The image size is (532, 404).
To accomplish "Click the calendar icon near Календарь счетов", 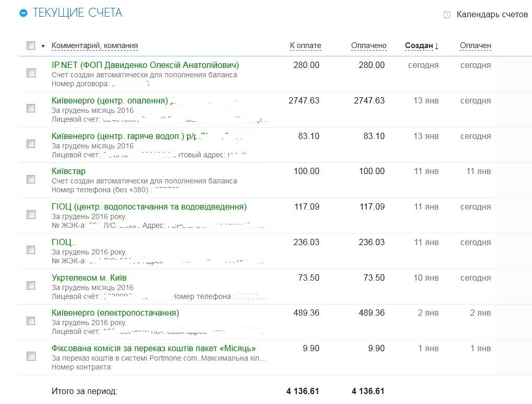I will [x=447, y=15].
